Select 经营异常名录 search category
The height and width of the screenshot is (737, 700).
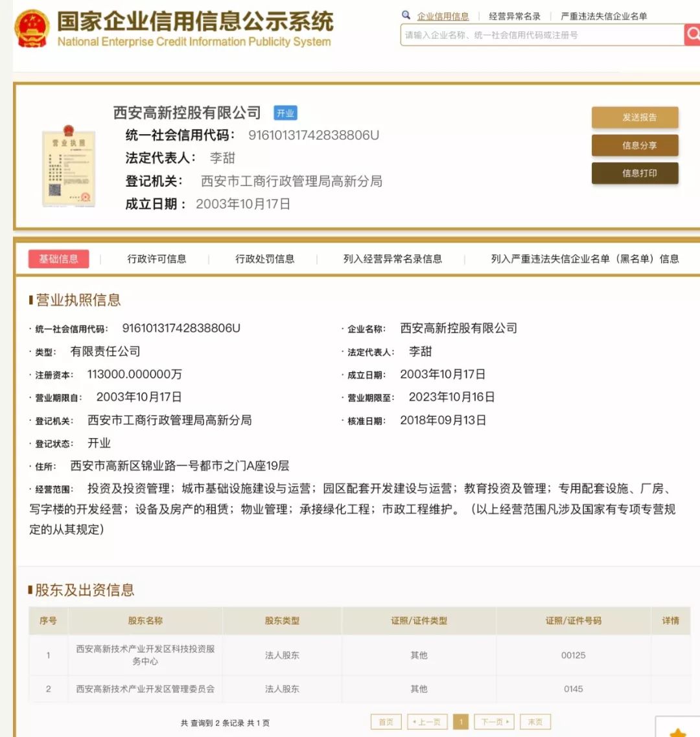515,16
